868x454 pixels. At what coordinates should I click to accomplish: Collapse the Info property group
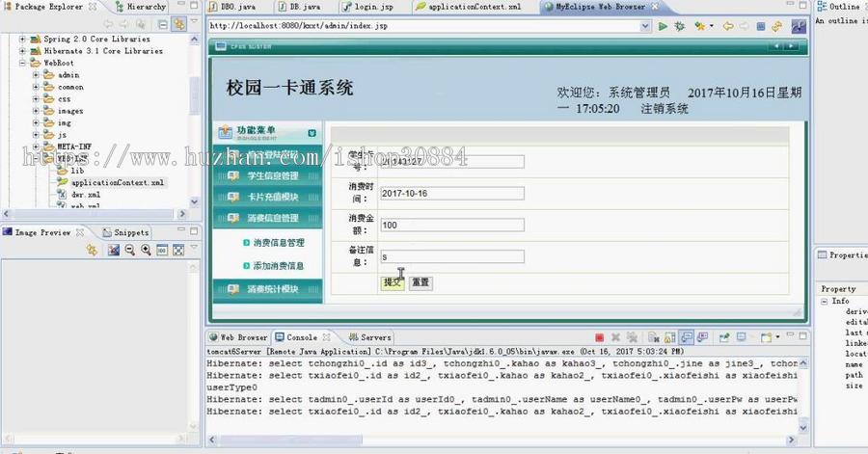point(825,301)
